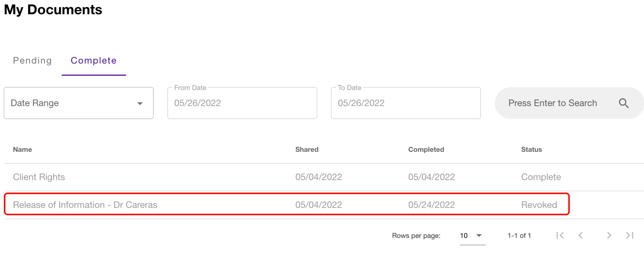644x256 pixels.
Task: Open the Client Rights document
Action: pyautogui.click(x=39, y=177)
